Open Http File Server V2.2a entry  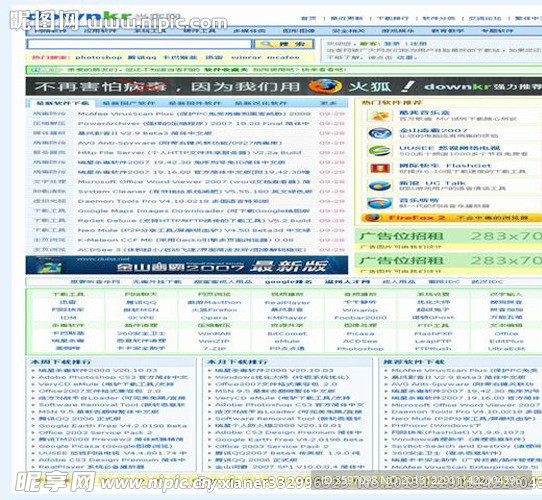pyautogui.click(x=189, y=152)
